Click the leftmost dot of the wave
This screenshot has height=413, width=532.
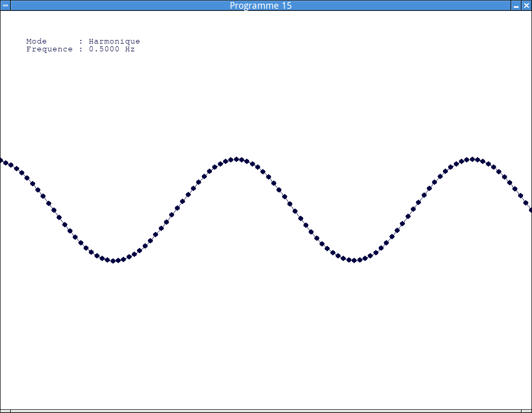point(1,160)
